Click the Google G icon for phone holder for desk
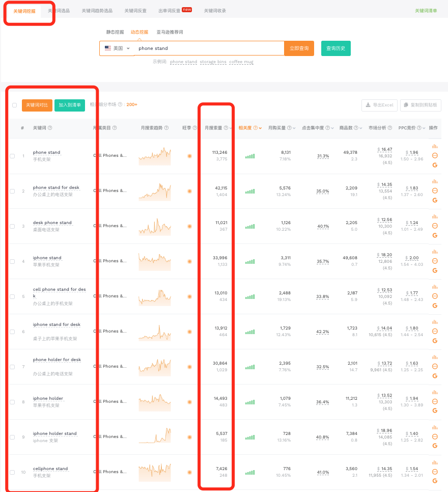Screen dimensions: 448x492 (435, 376)
